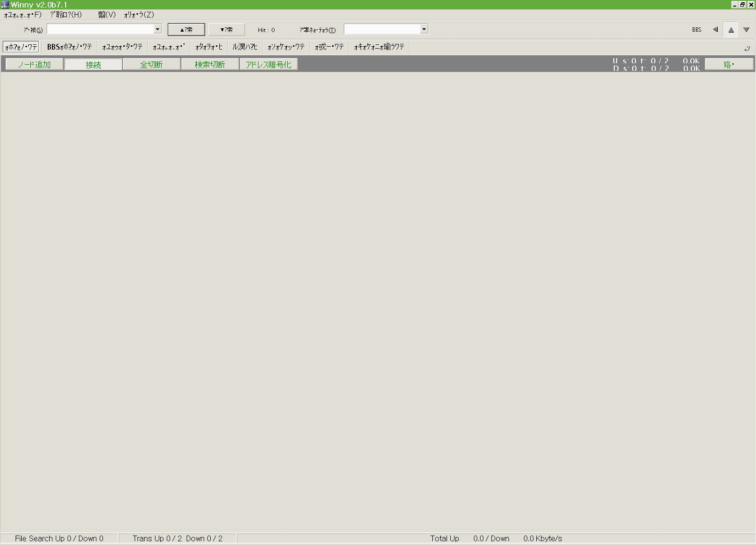756x545 pixels.
Task: Switch to the seventh tab in the strip
Action: click(286, 47)
